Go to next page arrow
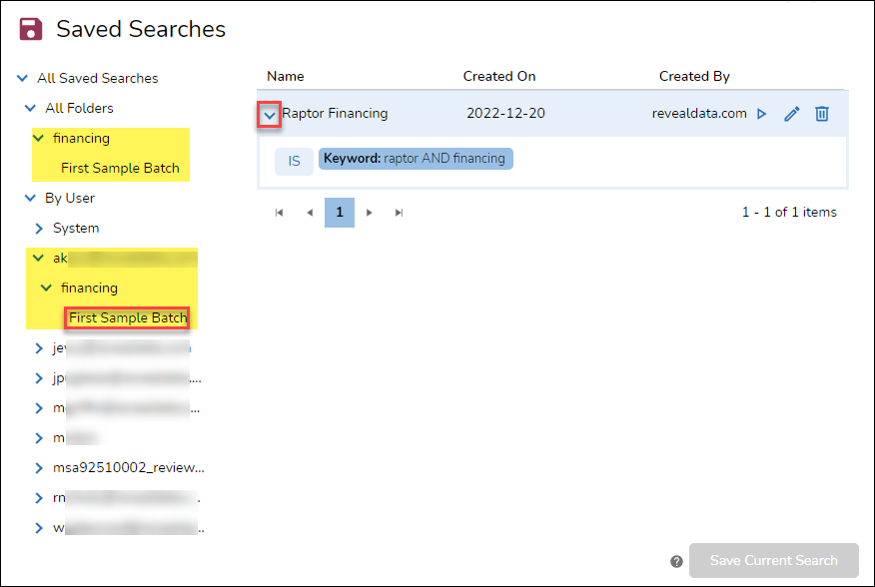The width and height of the screenshot is (875, 587). (x=369, y=212)
